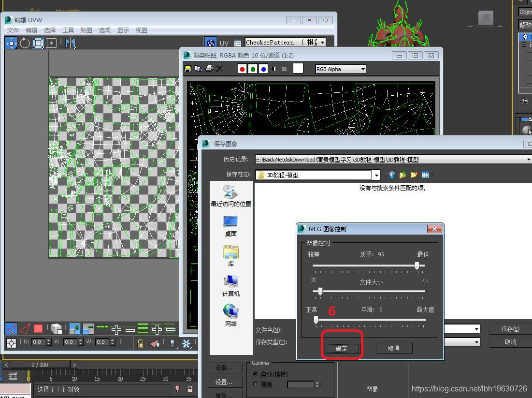
Task: Click copy image icon in render map window
Action: pyautogui.click(x=199, y=69)
